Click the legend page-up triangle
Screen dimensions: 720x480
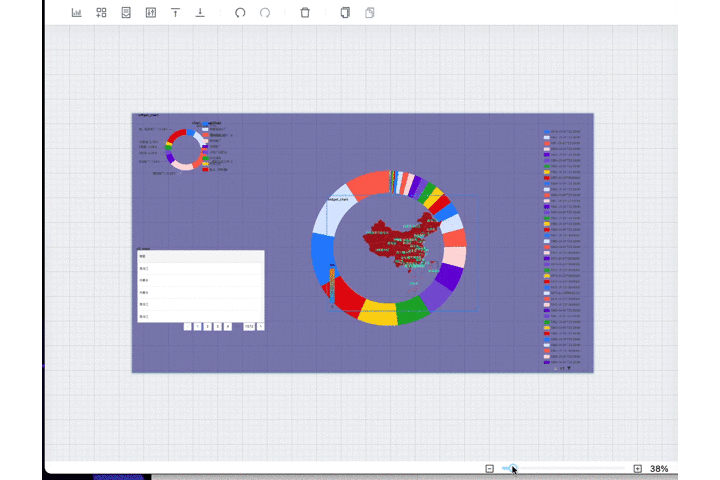556,368
